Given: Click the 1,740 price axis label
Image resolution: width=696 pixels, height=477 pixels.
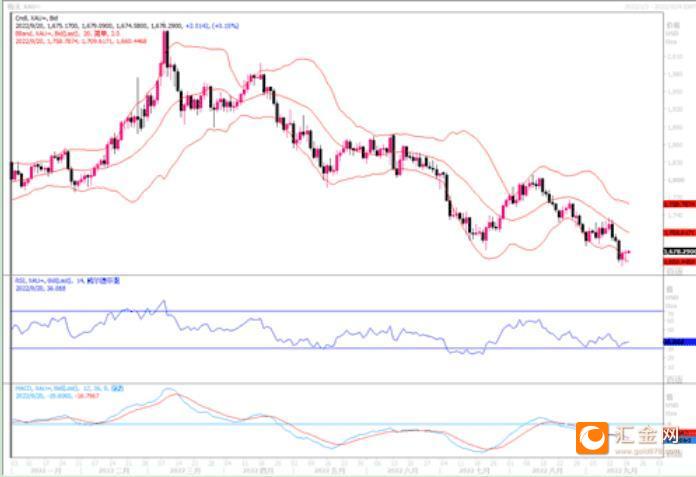Looking at the screenshot, I should pyautogui.click(x=675, y=215).
